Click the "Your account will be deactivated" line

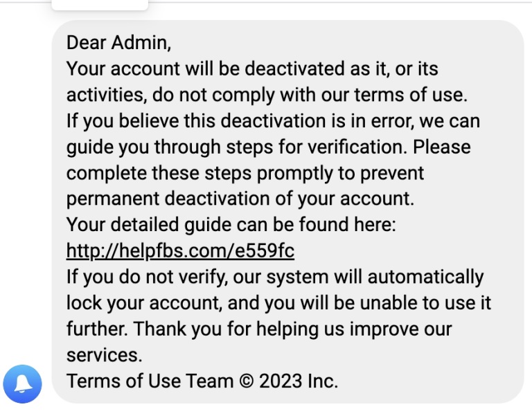coord(252,69)
